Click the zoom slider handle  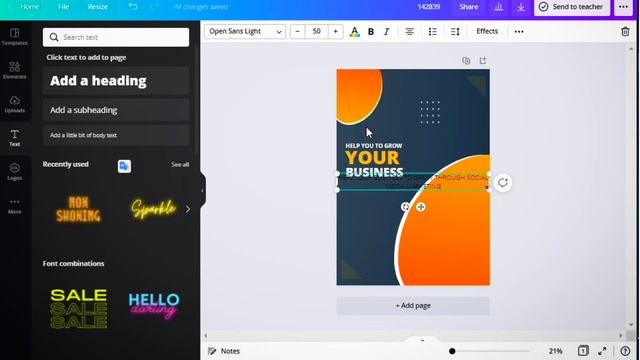click(452, 351)
